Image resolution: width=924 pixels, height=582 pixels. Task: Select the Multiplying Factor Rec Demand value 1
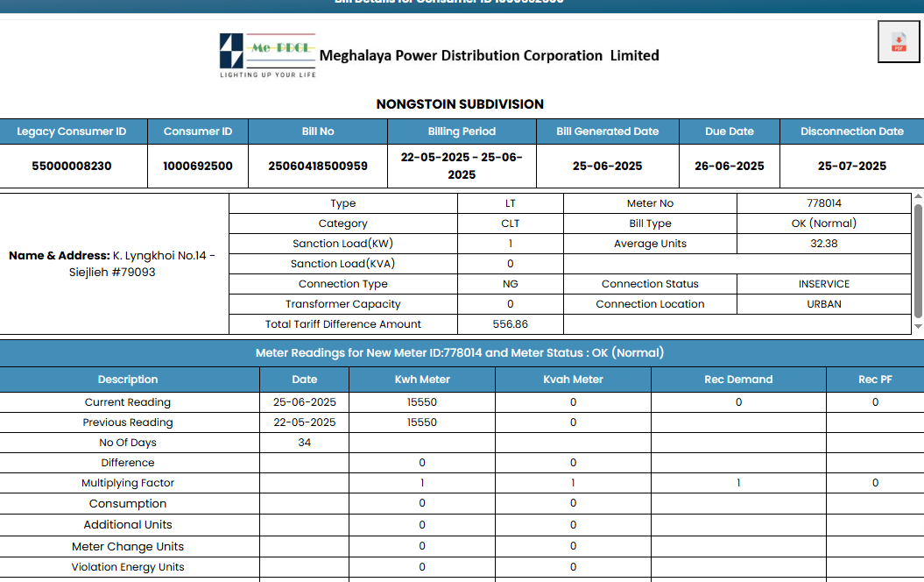coord(738,483)
